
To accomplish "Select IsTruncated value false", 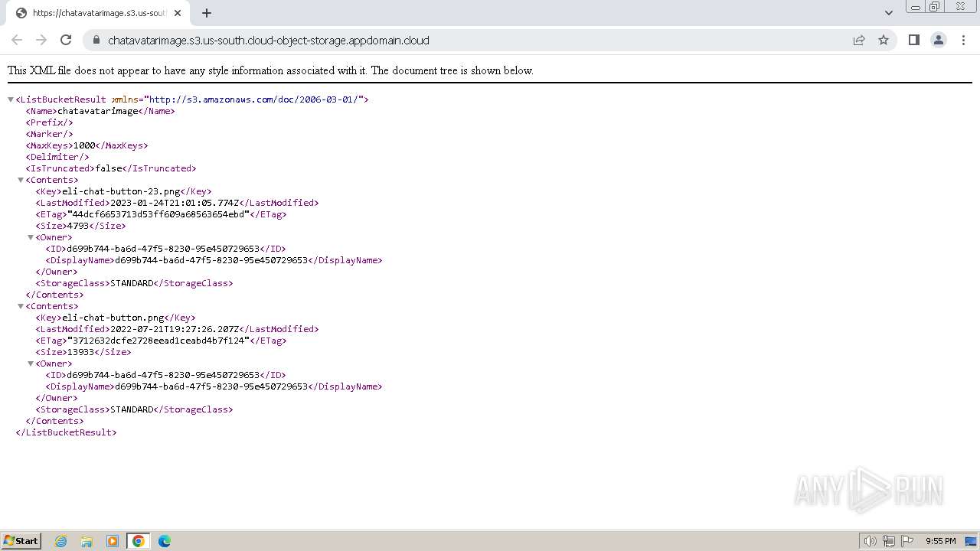I will pos(109,168).
